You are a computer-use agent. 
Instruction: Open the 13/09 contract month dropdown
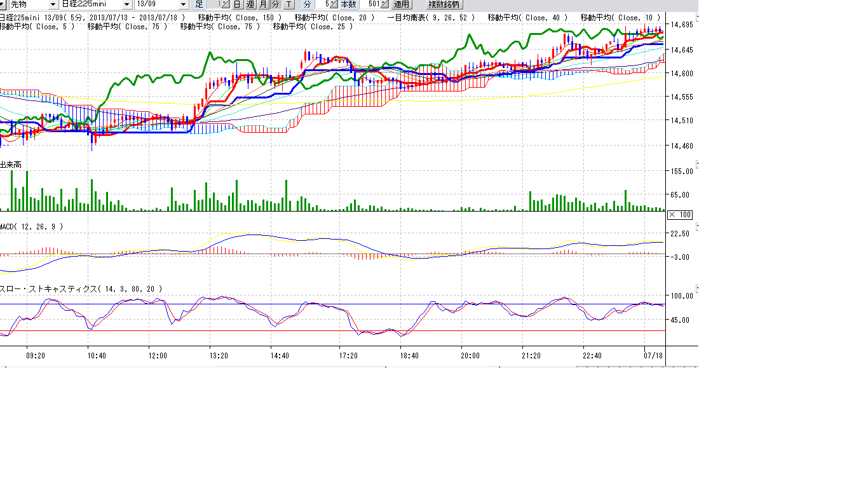184,4
